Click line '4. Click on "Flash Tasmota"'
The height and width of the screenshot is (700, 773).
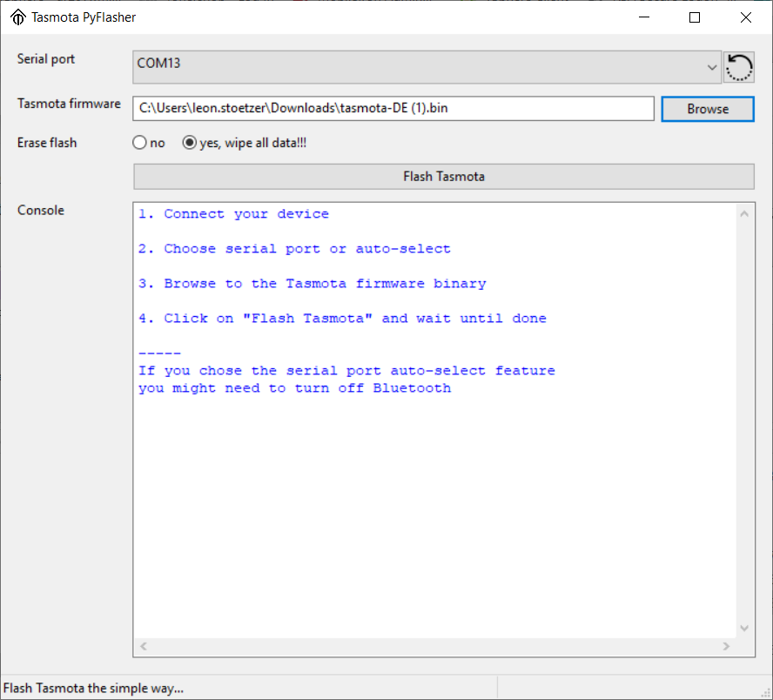click(x=342, y=319)
